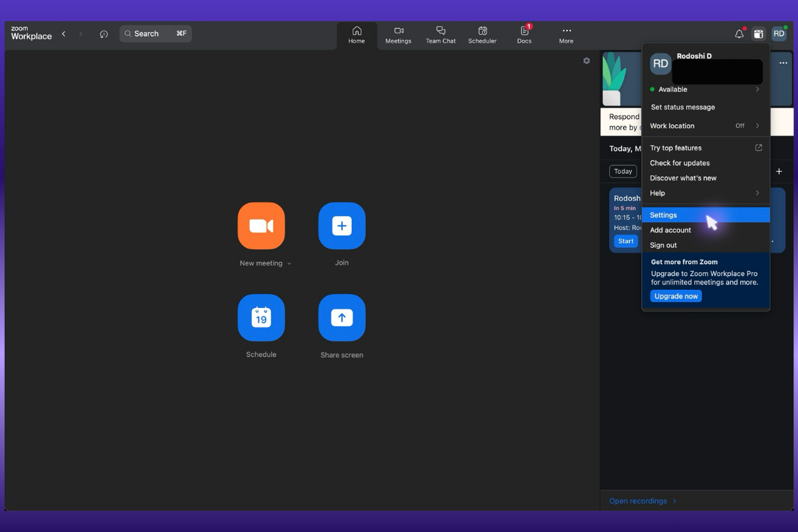Open the banner three-dot options menu
Image resolution: width=798 pixels, height=532 pixels.
pos(783,63)
